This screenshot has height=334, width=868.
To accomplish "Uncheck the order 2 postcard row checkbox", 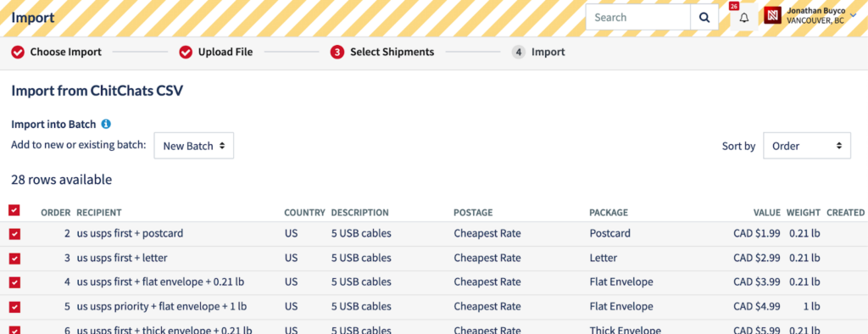I will point(14,234).
